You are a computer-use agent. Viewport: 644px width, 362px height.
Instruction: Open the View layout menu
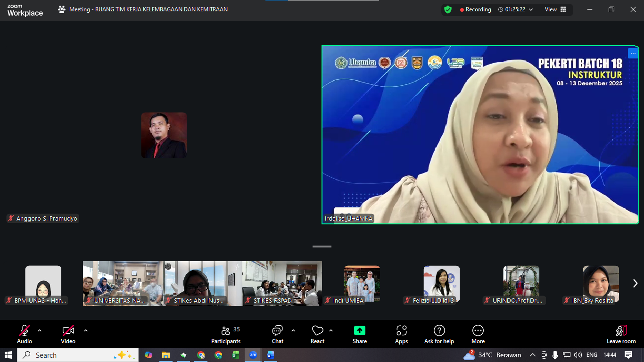[x=555, y=9]
